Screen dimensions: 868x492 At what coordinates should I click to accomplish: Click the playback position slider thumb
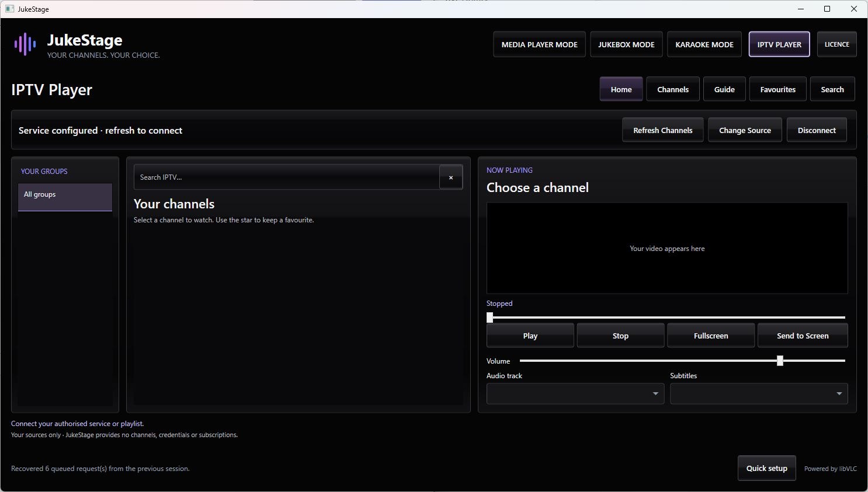(490, 317)
